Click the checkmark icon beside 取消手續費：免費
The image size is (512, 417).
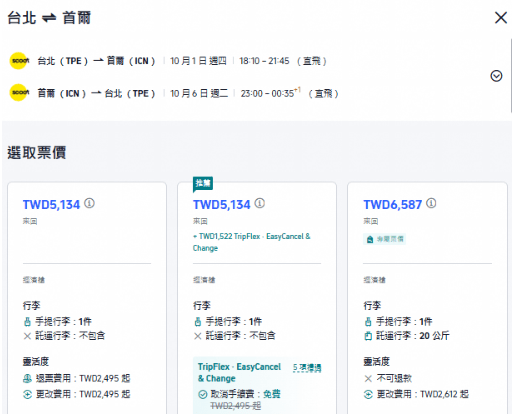[x=203, y=394]
